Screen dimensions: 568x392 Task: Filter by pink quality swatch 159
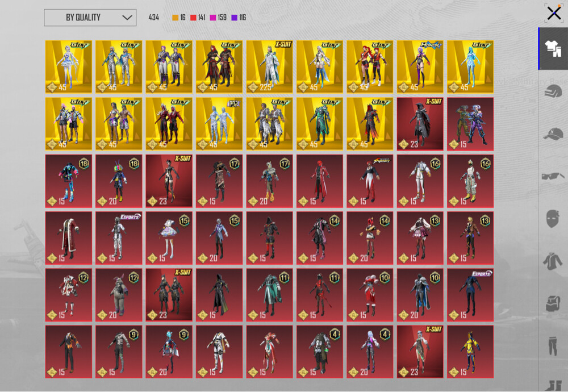(x=219, y=18)
